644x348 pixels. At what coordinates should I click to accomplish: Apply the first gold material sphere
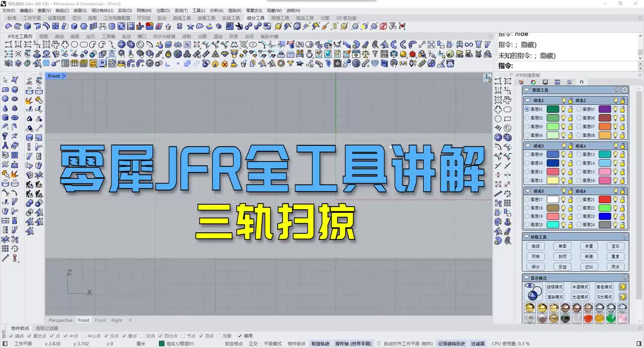point(530,308)
